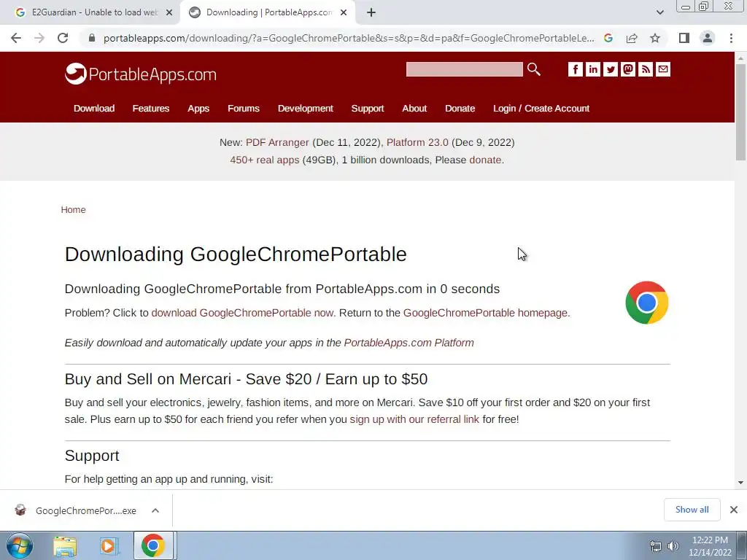Click the Platform 23.0 link
The image size is (747, 560).
coord(417,142)
